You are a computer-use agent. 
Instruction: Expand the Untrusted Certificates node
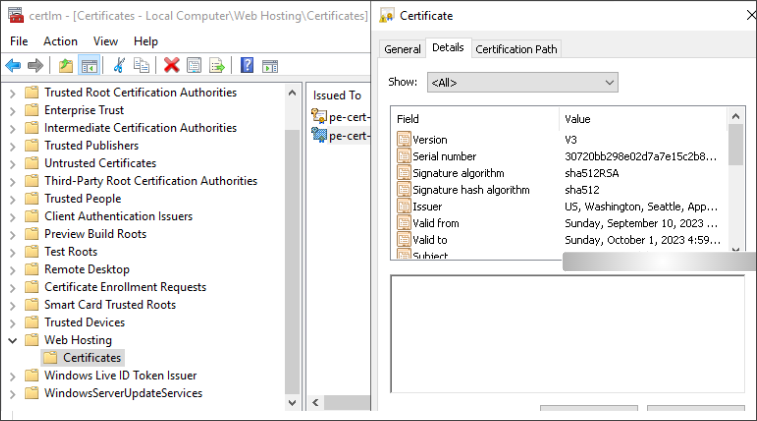click(13, 164)
